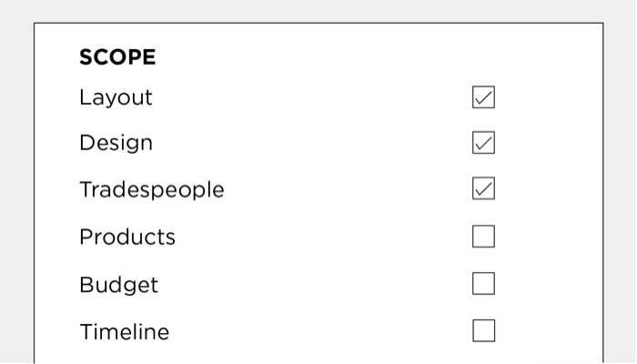Image resolution: width=637 pixels, height=364 pixels.
Task: Click blank space between Budget and its checkbox
Action: tap(318, 285)
